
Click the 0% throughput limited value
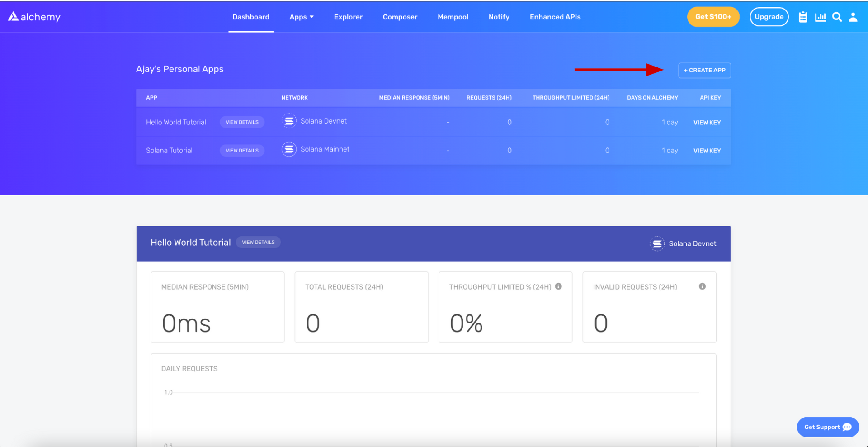(466, 323)
